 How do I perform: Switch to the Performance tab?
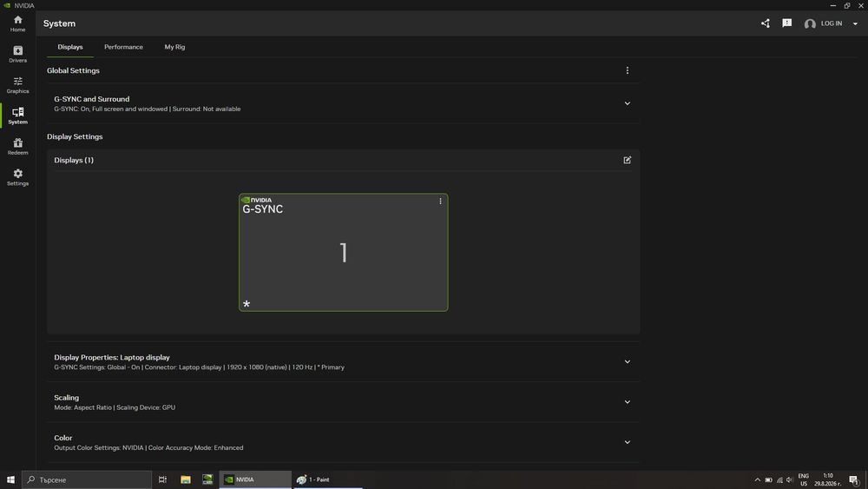click(123, 47)
